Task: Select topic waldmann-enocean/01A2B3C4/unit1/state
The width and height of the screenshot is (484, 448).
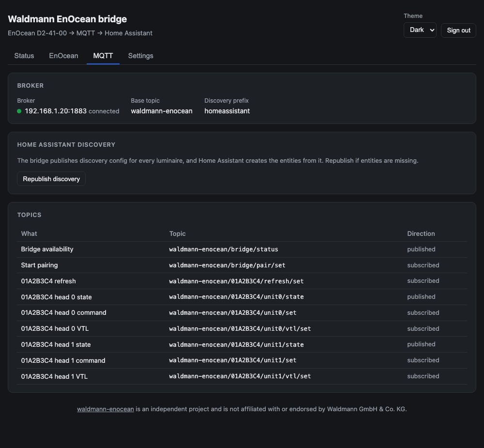Action: [237, 344]
